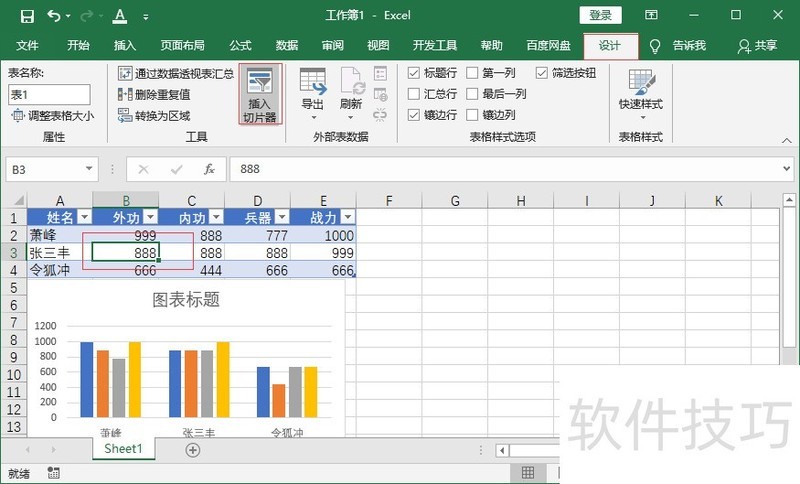Open the 视图 tab
800x484 pixels.
pos(378,45)
